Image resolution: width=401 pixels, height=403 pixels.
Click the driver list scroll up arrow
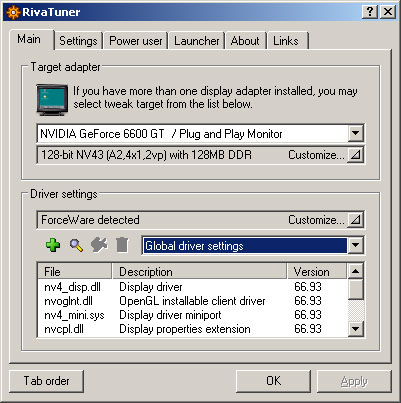pos(355,271)
